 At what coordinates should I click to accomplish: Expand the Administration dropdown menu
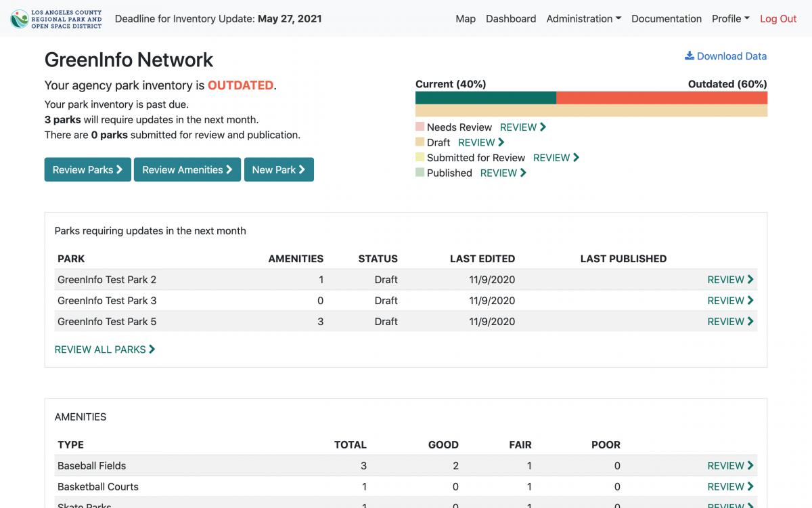pyautogui.click(x=584, y=19)
